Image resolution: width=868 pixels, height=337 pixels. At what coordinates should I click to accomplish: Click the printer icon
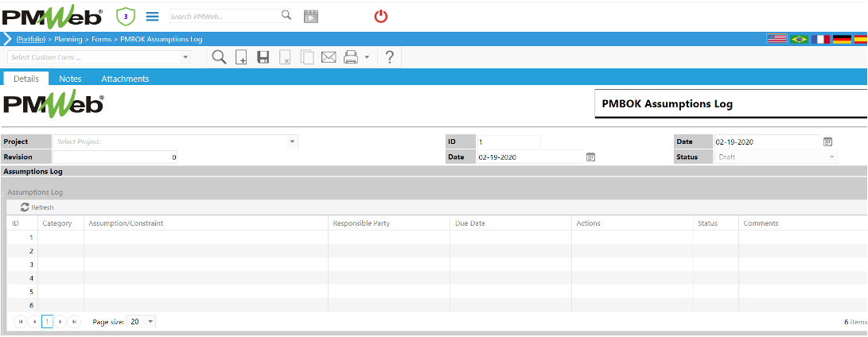pyautogui.click(x=351, y=57)
